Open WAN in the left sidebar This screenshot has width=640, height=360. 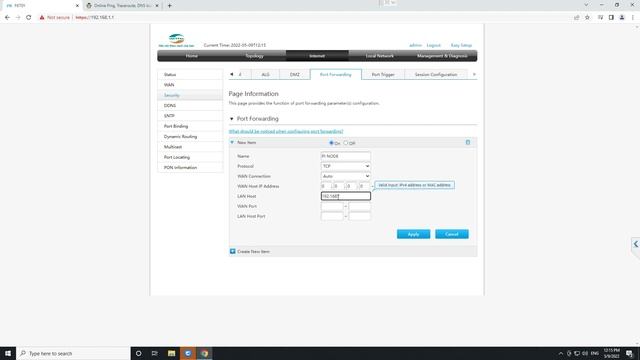(190, 85)
